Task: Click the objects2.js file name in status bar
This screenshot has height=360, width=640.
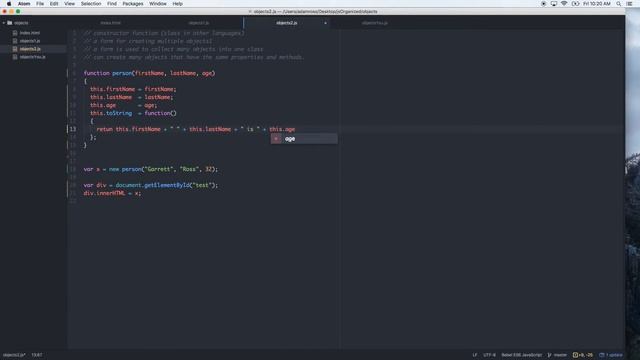Action: tap(14, 355)
